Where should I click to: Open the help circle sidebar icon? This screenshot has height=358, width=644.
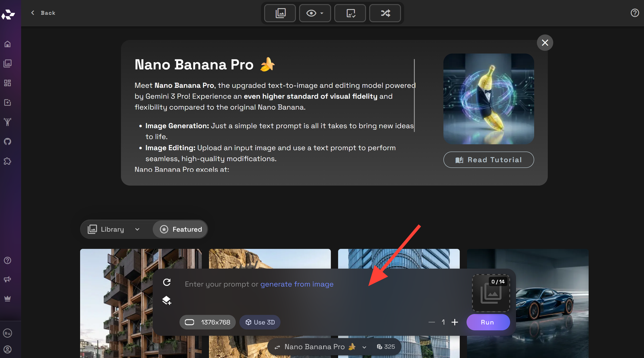pyautogui.click(x=7, y=260)
